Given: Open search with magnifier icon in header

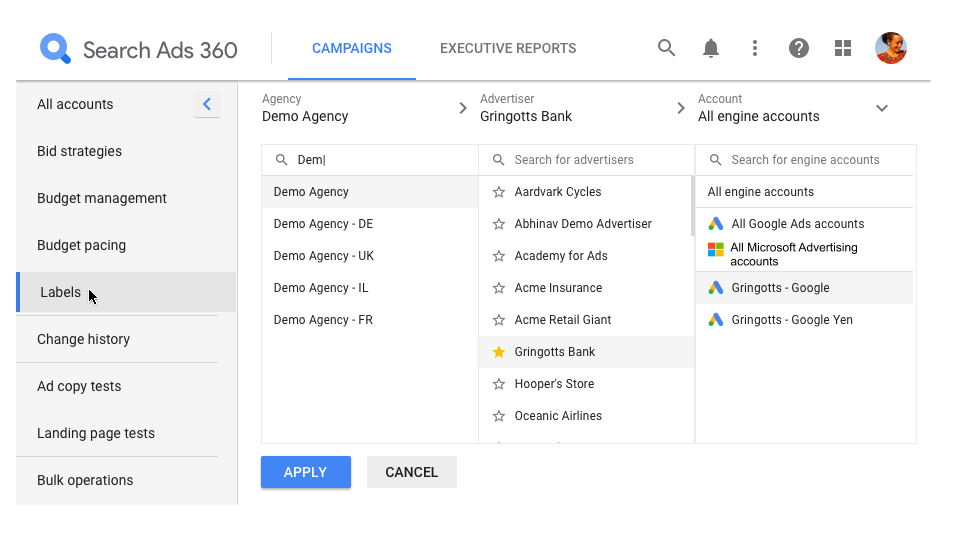Looking at the screenshot, I should pyautogui.click(x=666, y=48).
